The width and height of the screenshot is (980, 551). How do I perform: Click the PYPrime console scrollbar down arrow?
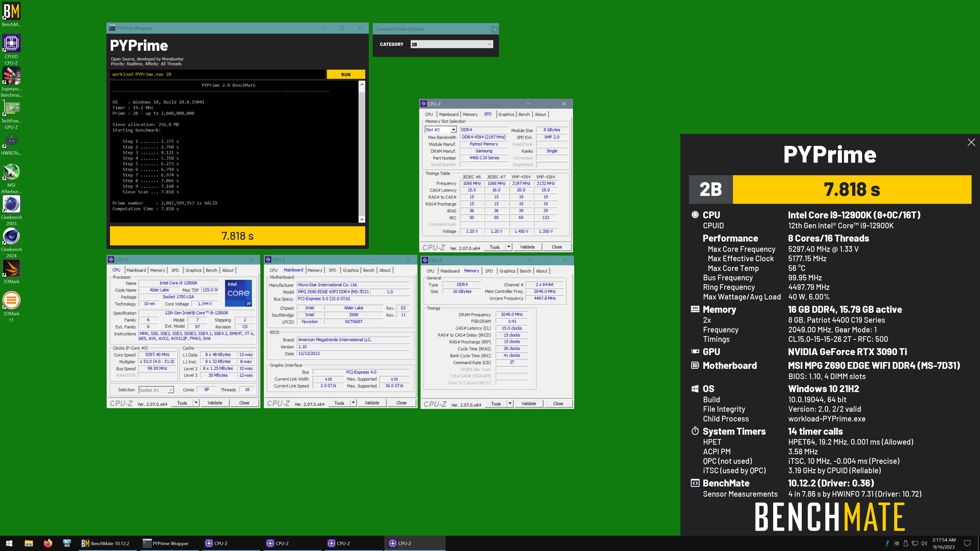click(362, 219)
